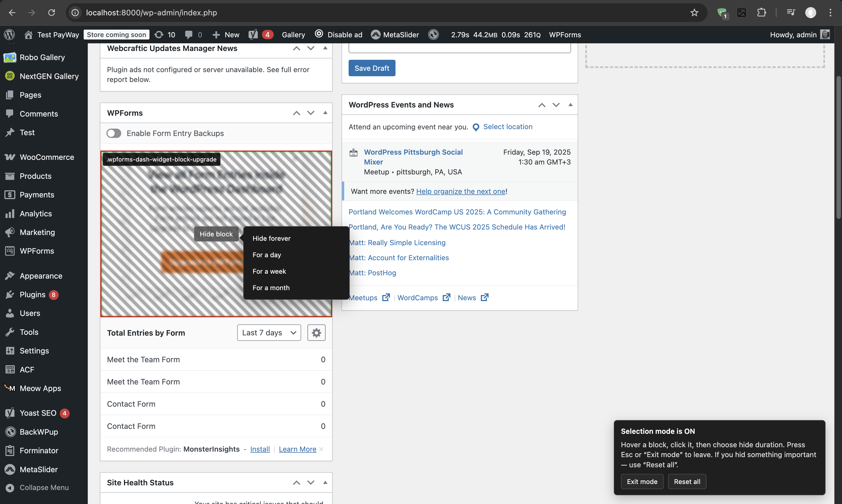Open the Last 7 days dropdown

pyautogui.click(x=269, y=333)
